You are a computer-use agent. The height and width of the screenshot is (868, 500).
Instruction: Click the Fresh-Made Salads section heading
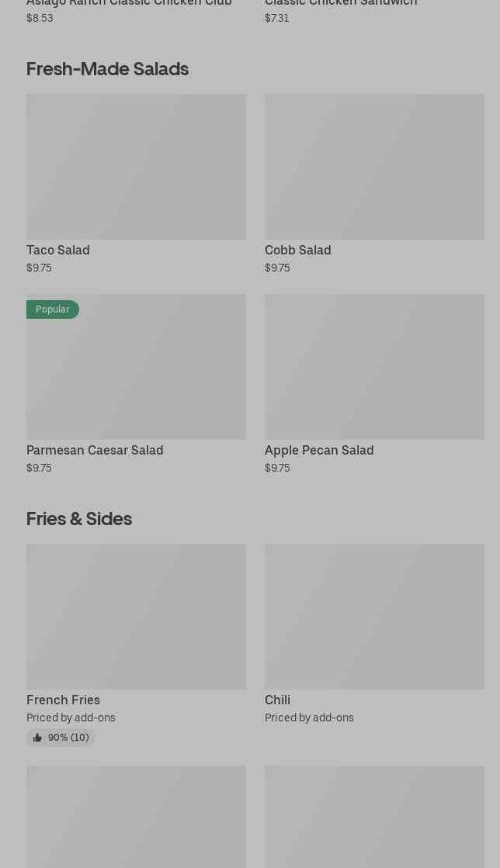pyautogui.click(x=107, y=69)
